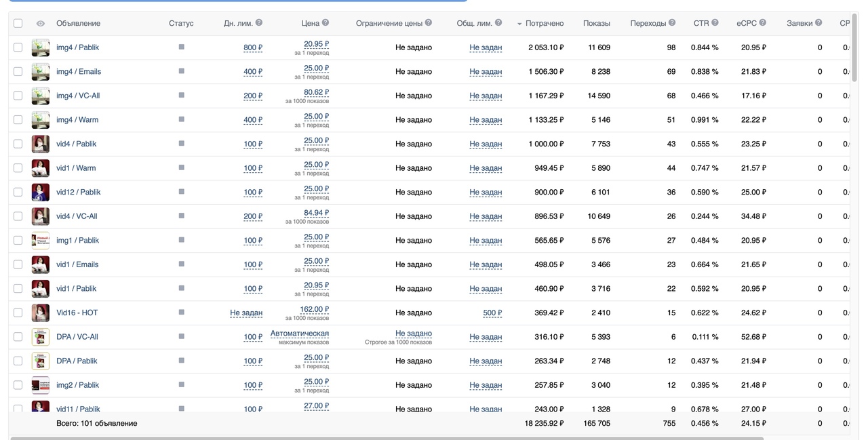Open the help icon next to Общ. лим.
868x440 pixels.
click(x=498, y=22)
